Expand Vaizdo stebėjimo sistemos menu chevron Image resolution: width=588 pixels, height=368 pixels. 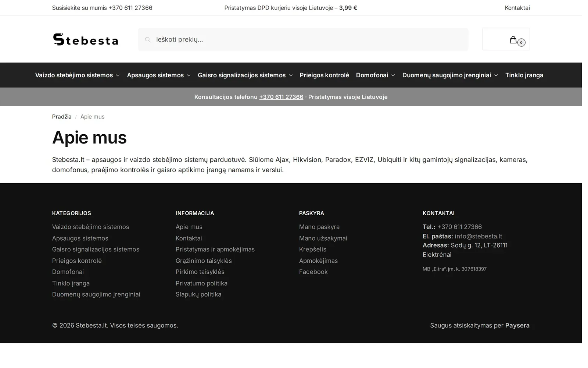[118, 75]
